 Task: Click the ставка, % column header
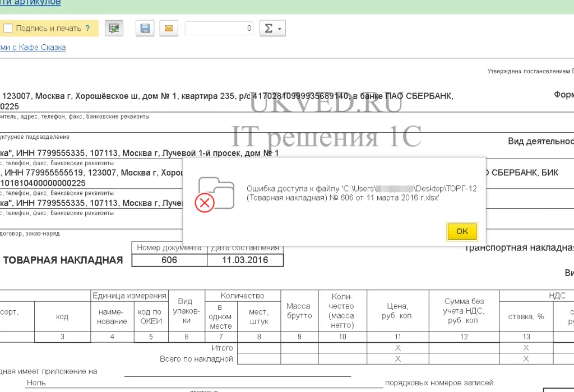[x=525, y=316]
